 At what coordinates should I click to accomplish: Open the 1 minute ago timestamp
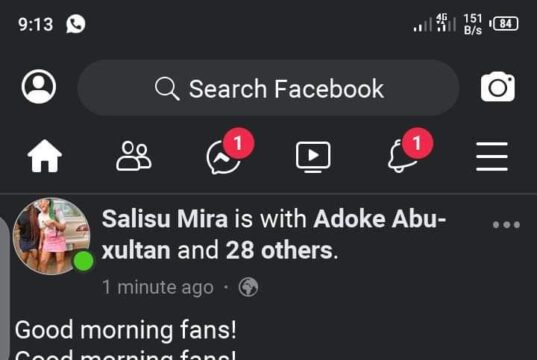point(158,287)
